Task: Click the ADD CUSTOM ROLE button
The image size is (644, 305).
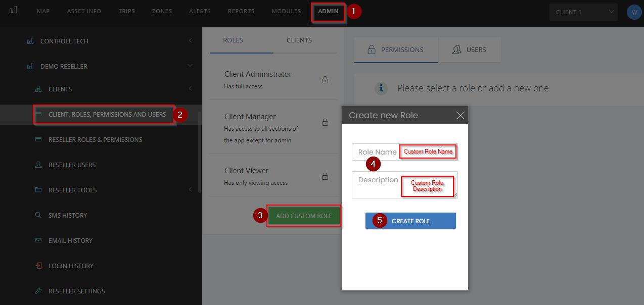Action: point(304,216)
